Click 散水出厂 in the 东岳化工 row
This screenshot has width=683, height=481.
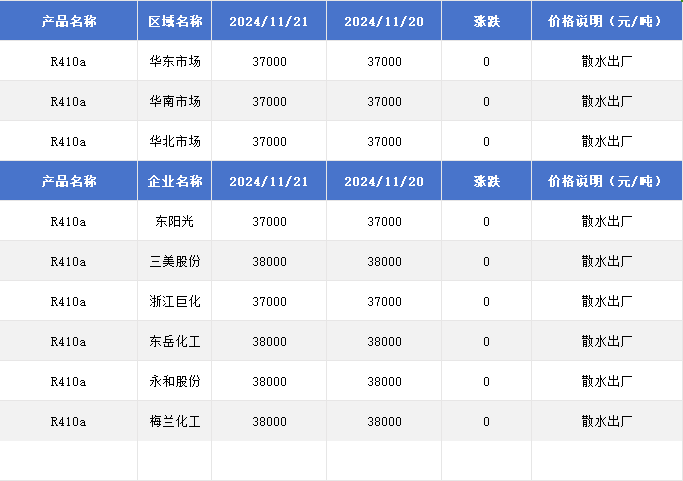point(607,342)
